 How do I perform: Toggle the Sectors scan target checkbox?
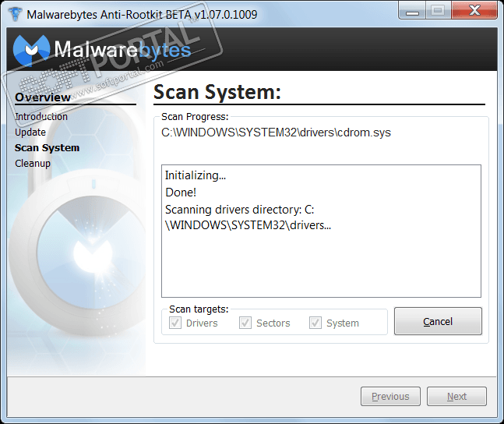pyautogui.click(x=245, y=323)
